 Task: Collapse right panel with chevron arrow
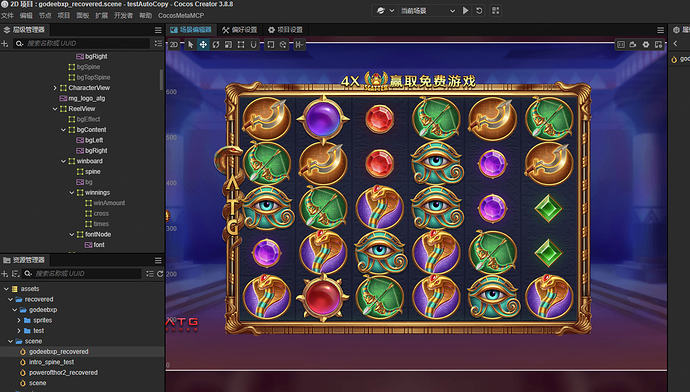pyautogui.click(x=675, y=44)
